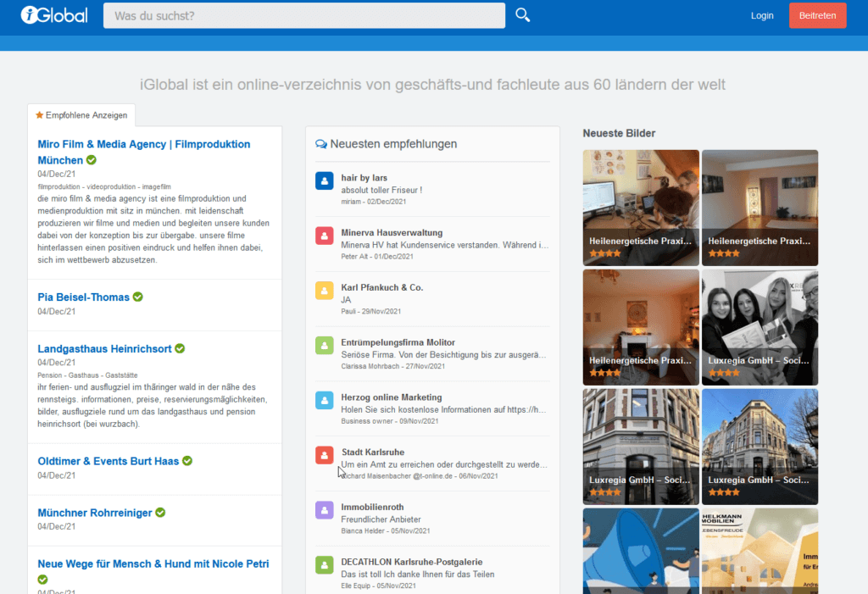Click the green avatar icon beside DECATHLON Karlsruhe-Postgalerie
This screenshot has width=868, height=594.
[x=324, y=565]
